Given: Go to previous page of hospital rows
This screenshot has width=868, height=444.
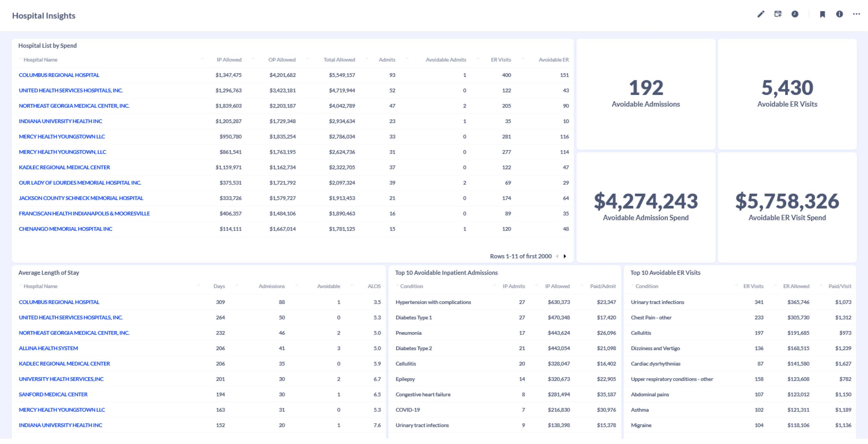Looking at the screenshot, I should click(557, 256).
